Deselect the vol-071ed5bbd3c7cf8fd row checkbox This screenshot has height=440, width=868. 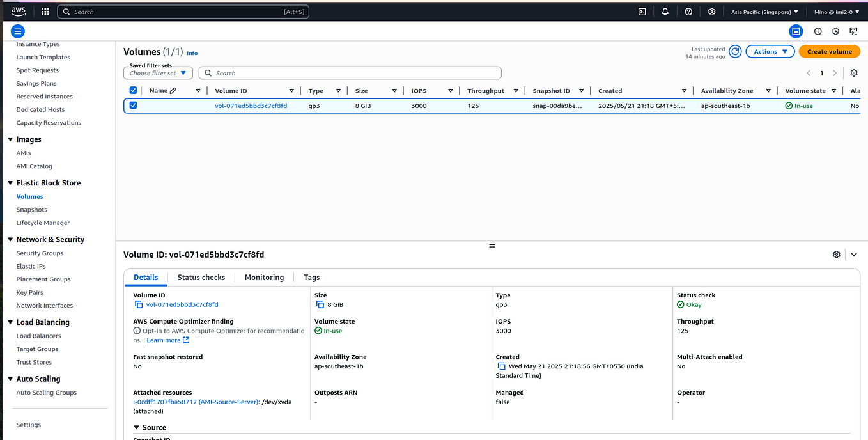[133, 106]
